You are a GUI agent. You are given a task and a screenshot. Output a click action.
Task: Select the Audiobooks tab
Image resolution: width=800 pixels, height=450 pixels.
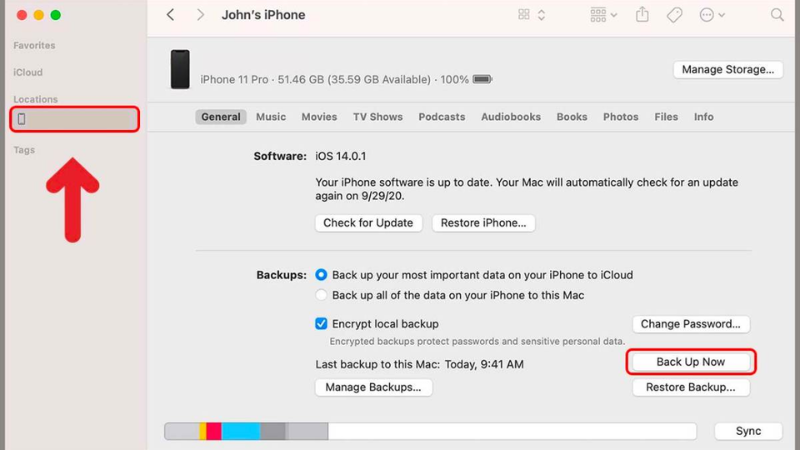pos(511,117)
